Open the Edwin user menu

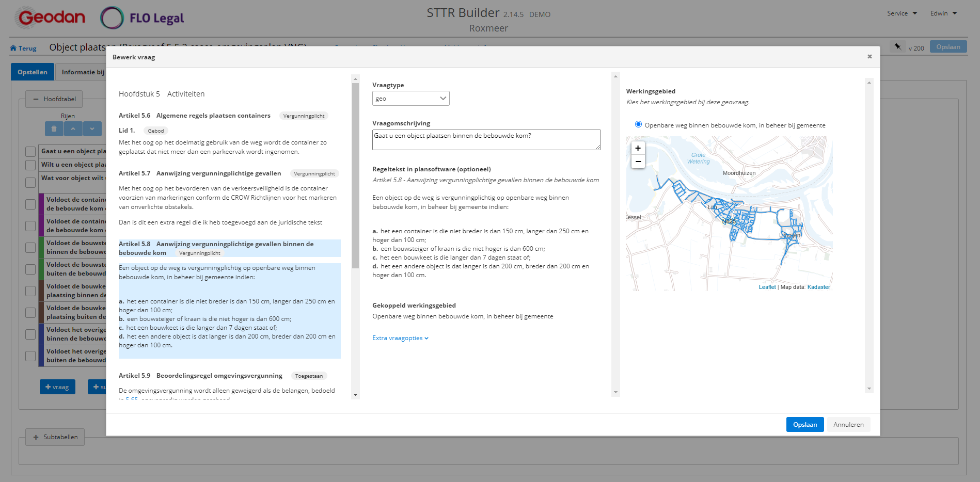[943, 13]
